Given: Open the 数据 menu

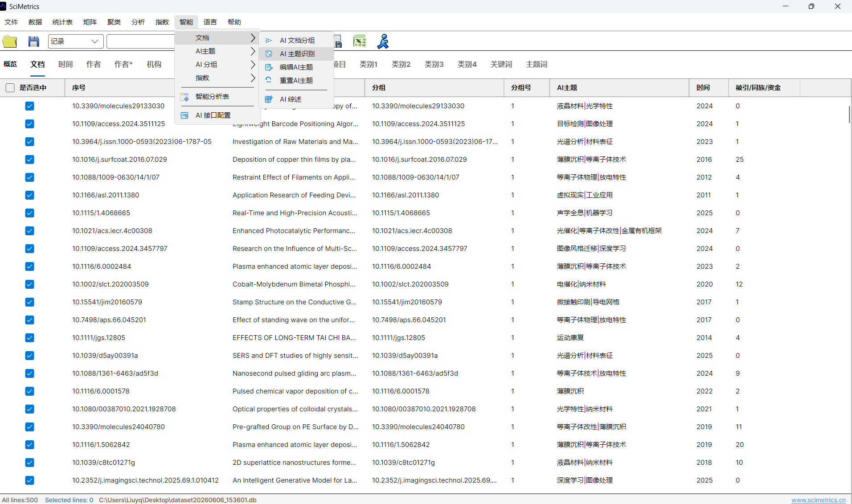Looking at the screenshot, I should (35, 22).
